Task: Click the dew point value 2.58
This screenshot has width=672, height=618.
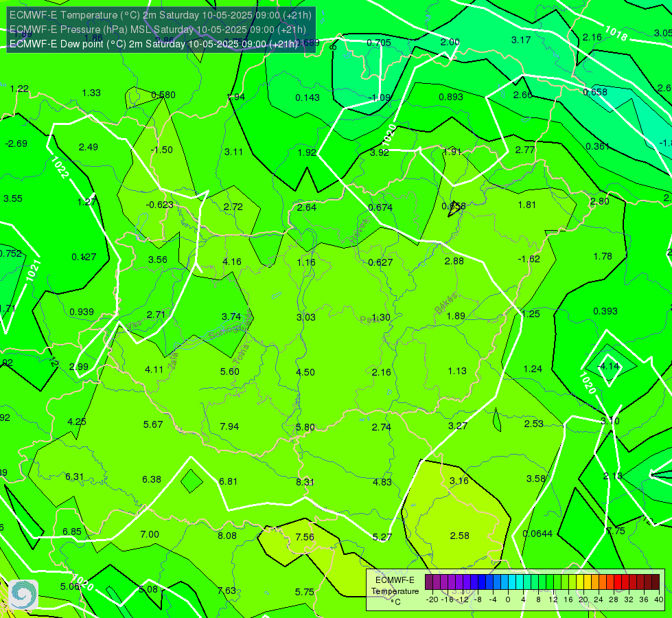Action: coord(459,536)
